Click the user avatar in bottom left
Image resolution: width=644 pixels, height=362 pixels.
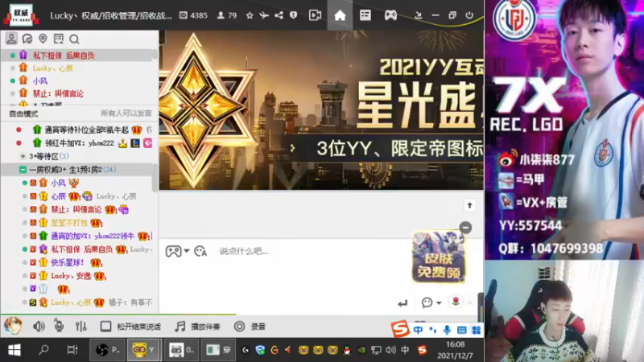pos(13,326)
